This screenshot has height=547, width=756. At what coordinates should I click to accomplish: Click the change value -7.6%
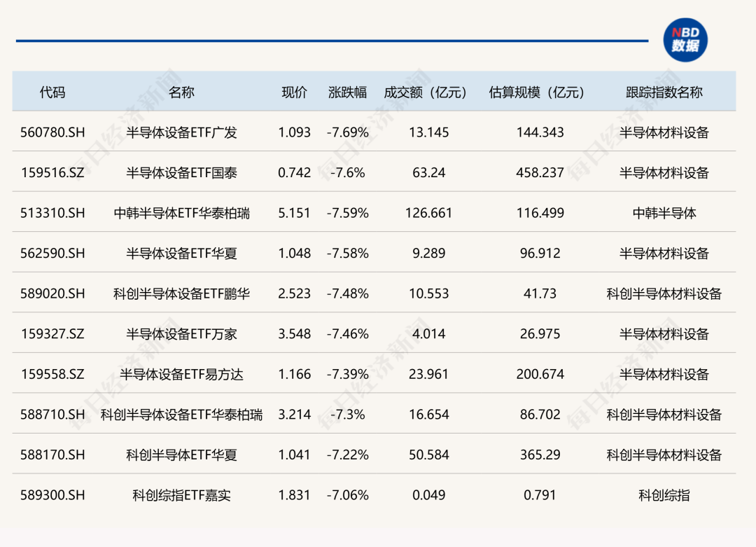[x=347, y=173]
